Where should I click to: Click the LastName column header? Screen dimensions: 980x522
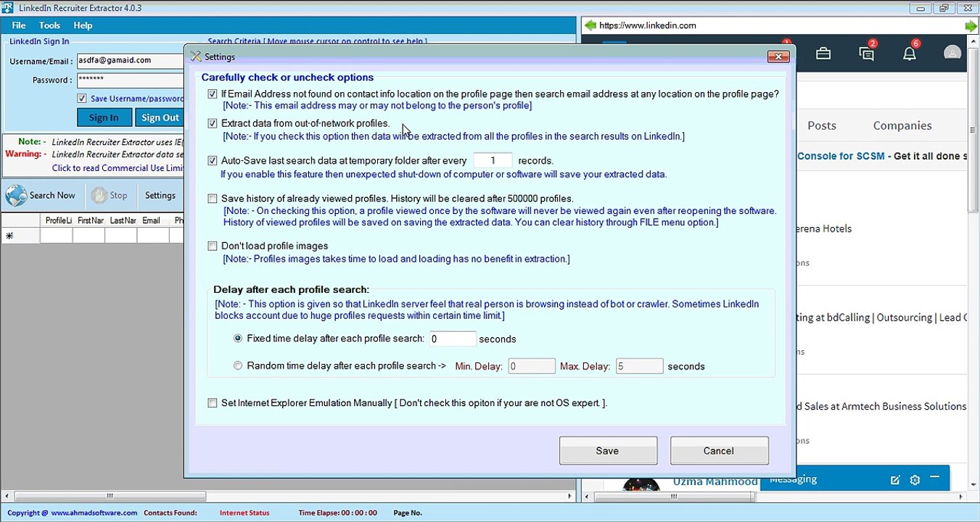pyautogui.click(x=120, y=220)
